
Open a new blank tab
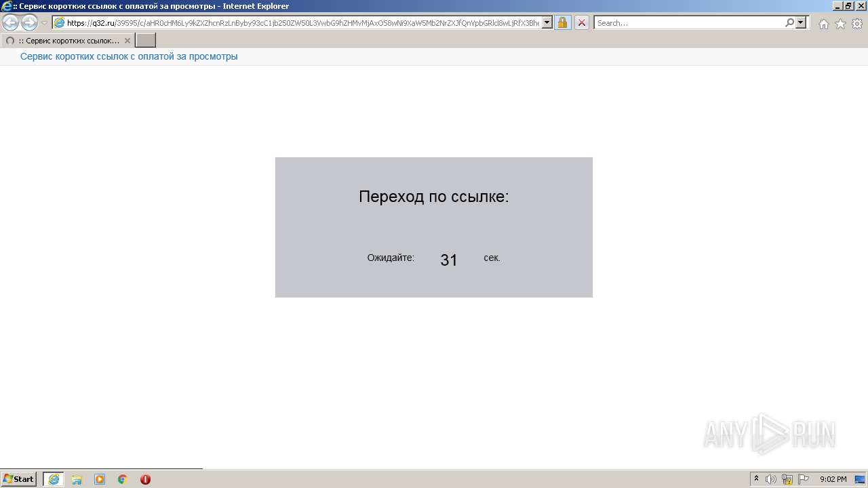tap(146, 41)
